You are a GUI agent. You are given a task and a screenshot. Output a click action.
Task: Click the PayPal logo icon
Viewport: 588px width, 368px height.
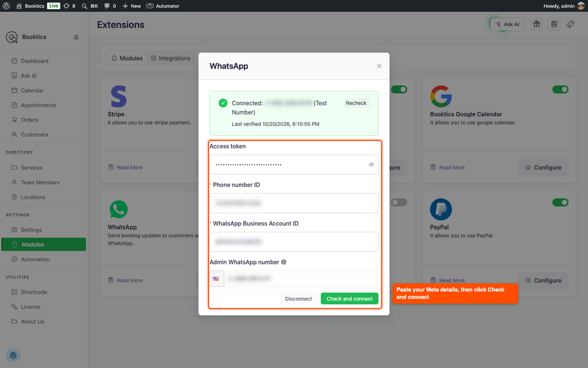pyautogui.click(x=441, y=209)
